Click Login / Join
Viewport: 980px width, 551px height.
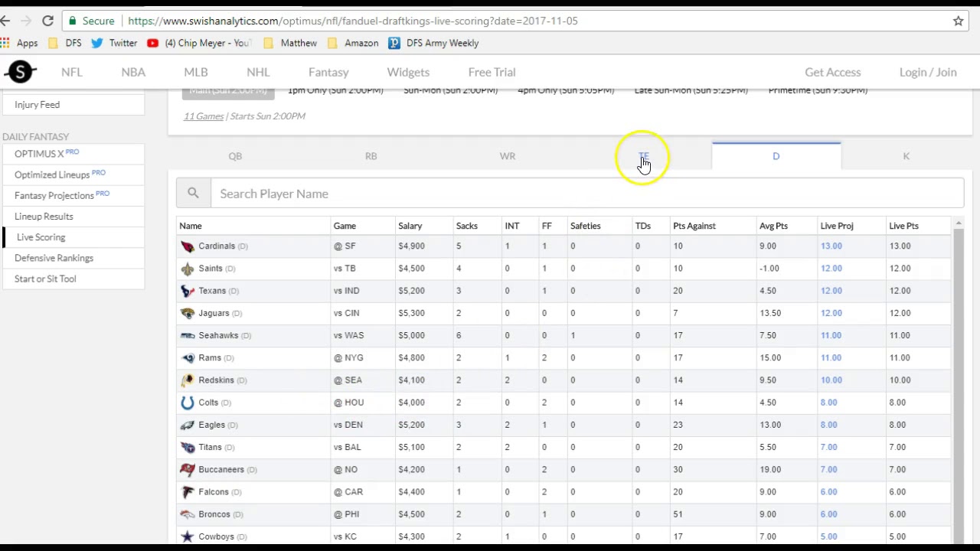[928, 72]
